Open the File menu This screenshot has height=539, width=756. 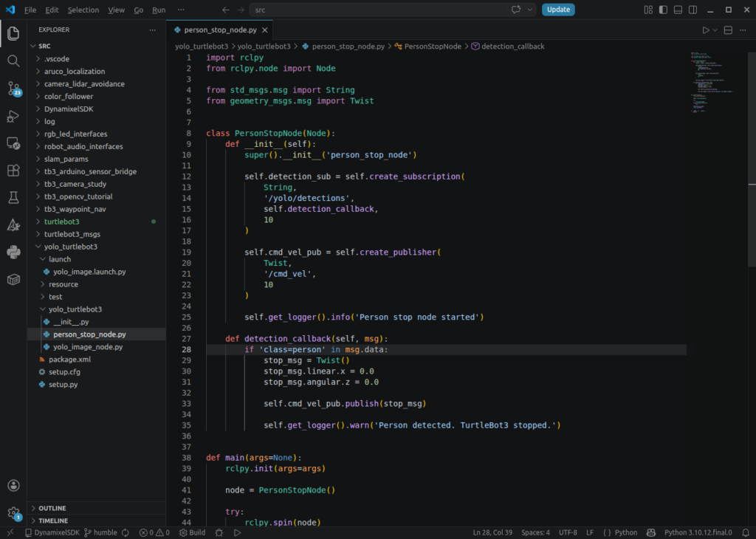[30, 10]
